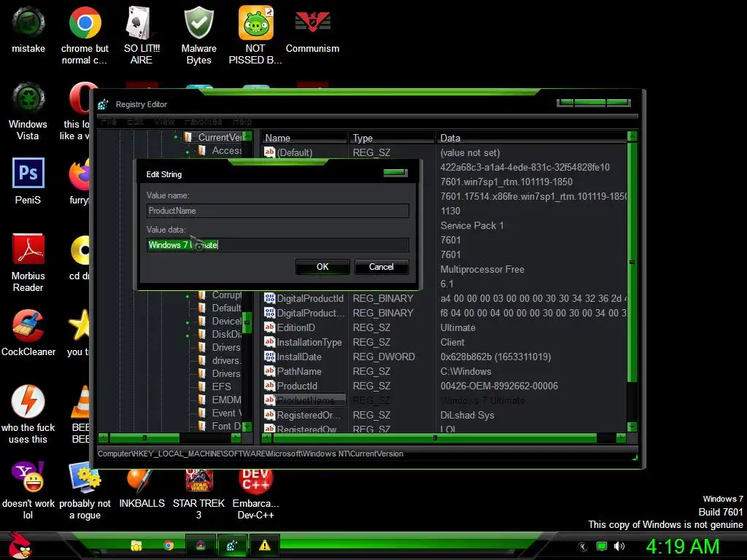Click the Value data text field
Screen dimensions: 747x560
pyautogui.click(x=278, y=245)
